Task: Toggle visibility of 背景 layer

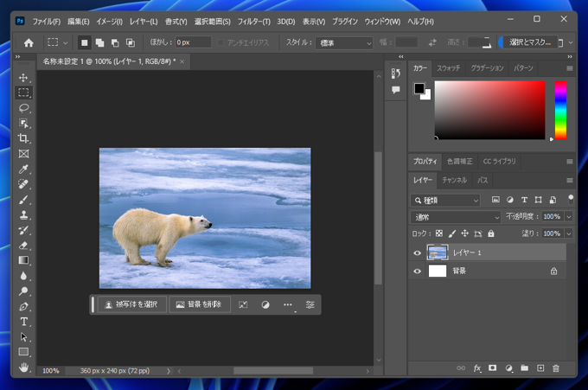Action: (418, 271)
